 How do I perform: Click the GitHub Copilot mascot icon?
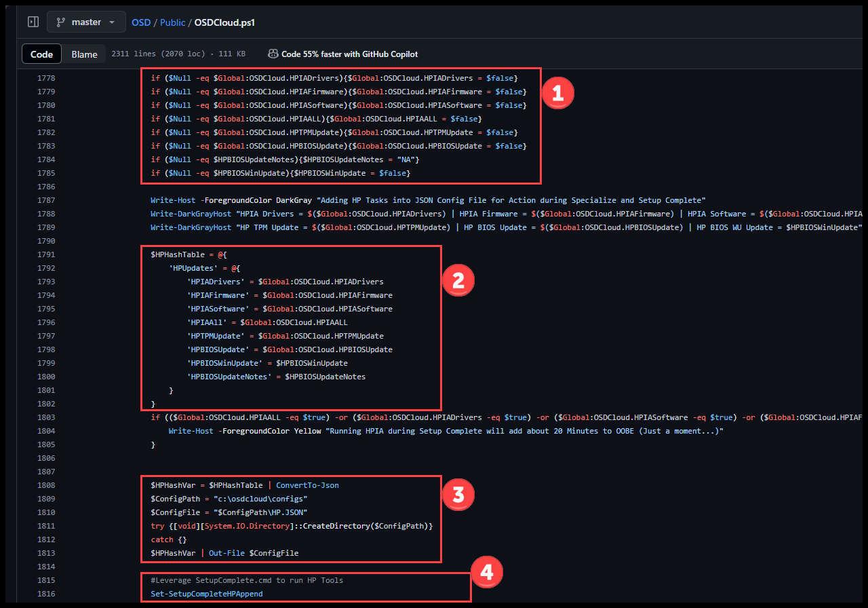click(x=274, y=54)
